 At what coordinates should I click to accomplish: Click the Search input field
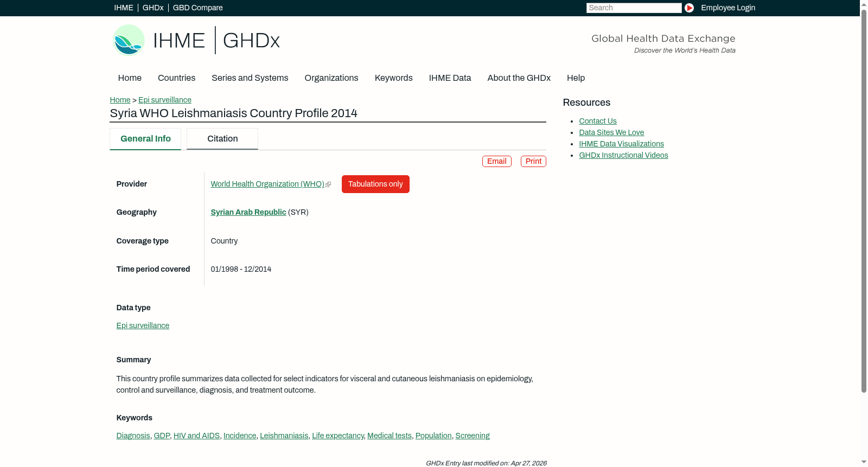pos(634,8)
